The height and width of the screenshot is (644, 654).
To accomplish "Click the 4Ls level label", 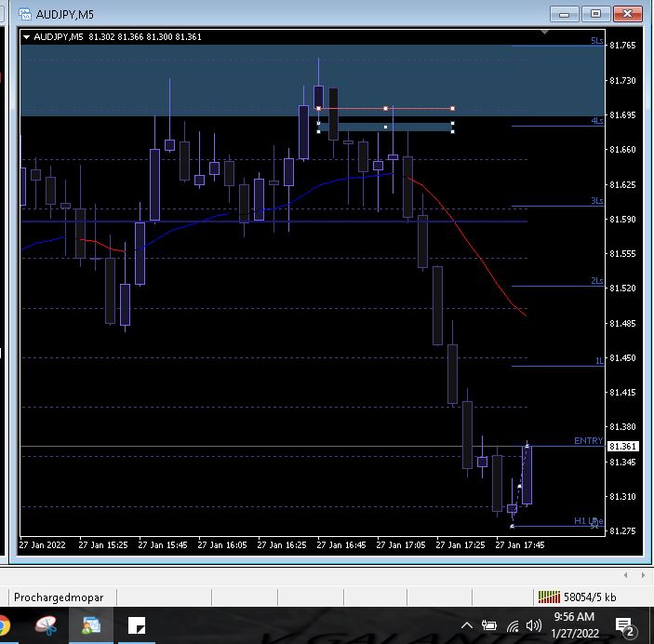I will [x=597, y=121].
